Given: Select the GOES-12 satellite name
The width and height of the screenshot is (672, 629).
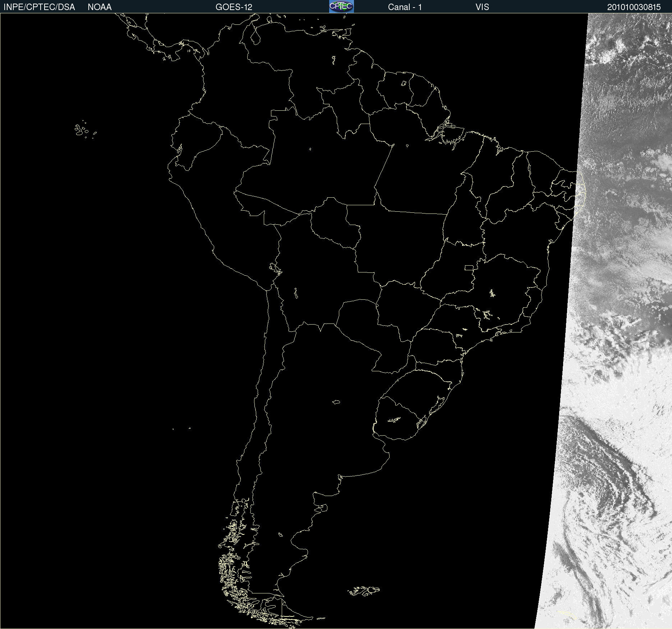Looking at the screenshot, I should click(234, 7).
